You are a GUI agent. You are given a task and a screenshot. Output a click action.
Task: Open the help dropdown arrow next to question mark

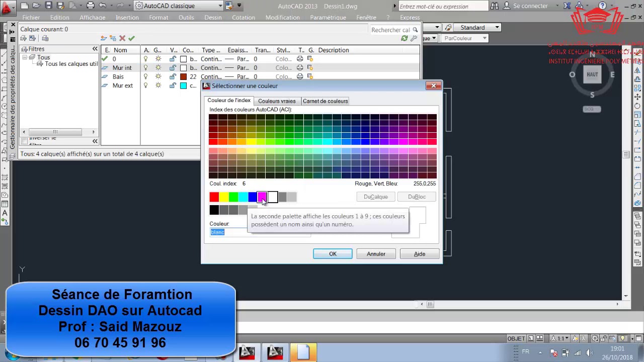612,6
